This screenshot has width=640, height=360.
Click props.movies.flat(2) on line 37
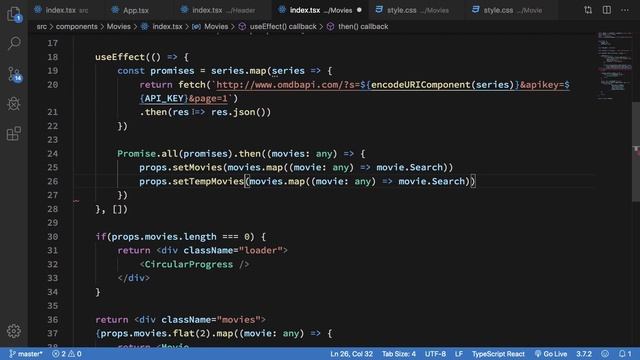(x=156, y=333)
